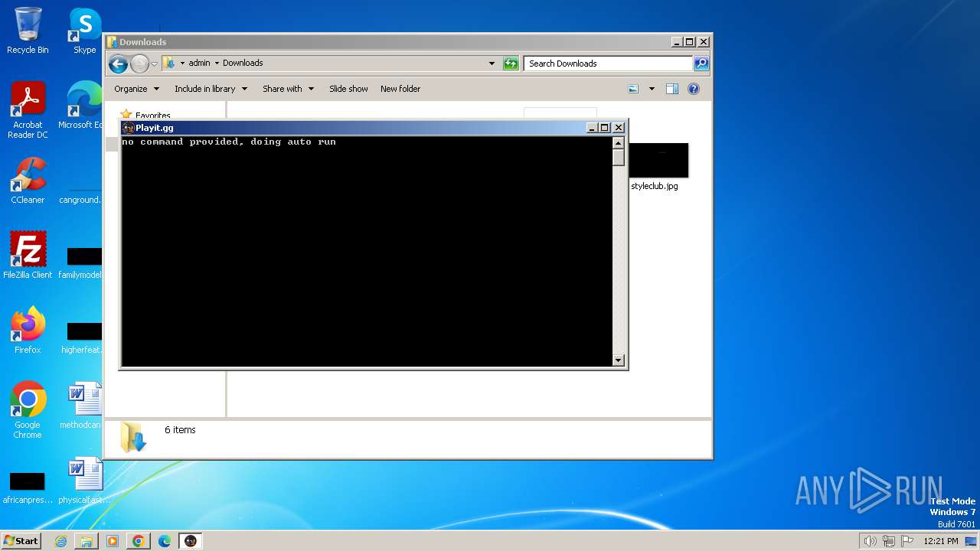Open the media player taskbar icon

(x=113, y=541)
